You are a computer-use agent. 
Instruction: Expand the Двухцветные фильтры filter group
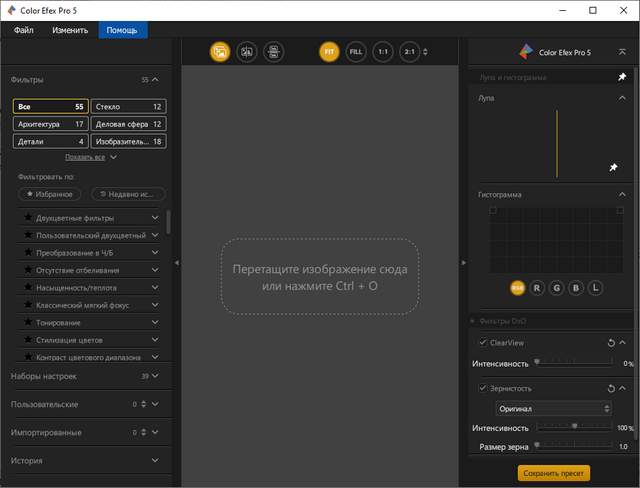pyautogui.click(x=155, y=218)
